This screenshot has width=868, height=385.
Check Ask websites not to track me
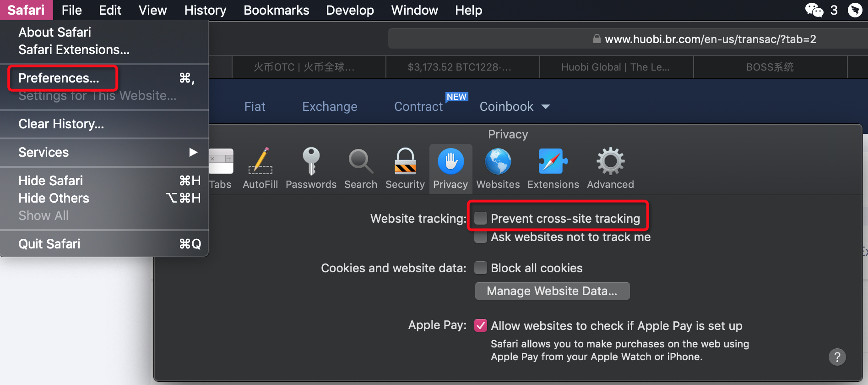tap(481, 237)
